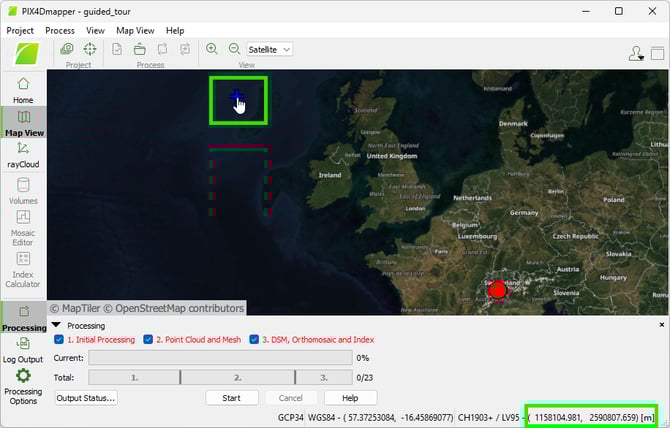This screenshot has width=670, height=428.
Task: Open the results folder toolbar icon
Action: tap(140, 49)
